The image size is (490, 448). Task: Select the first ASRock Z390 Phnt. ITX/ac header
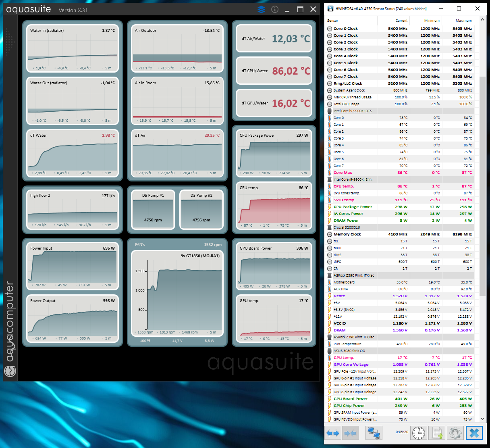(x=400, y=275)
